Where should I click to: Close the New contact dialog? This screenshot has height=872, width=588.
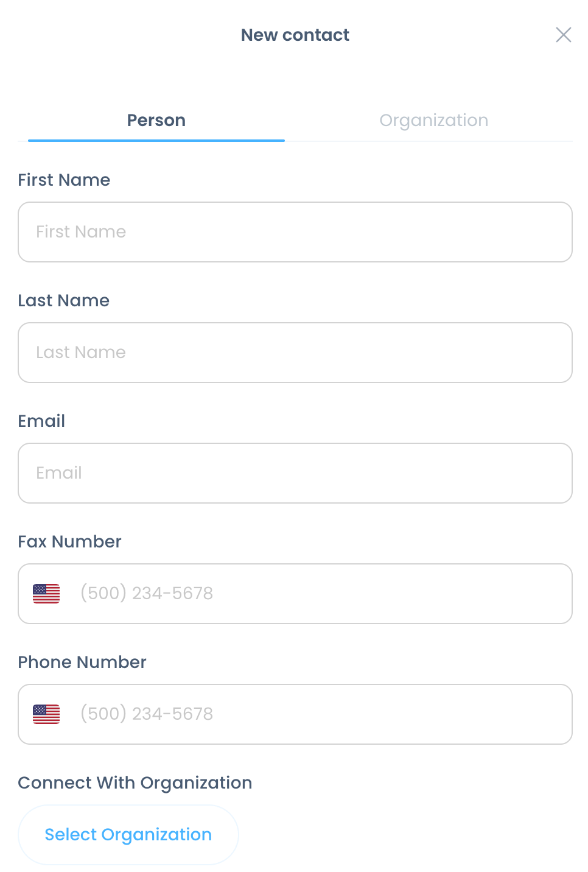564,35
